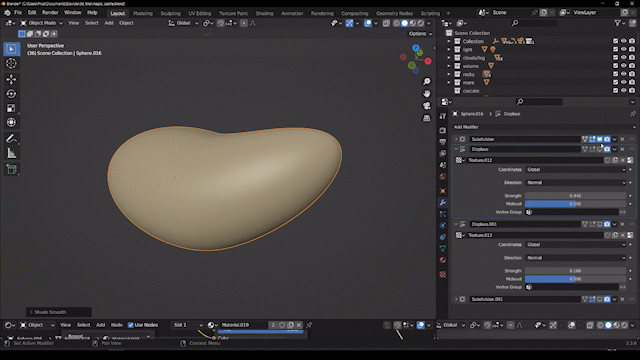Open the Render properties tab

point(443,130)
